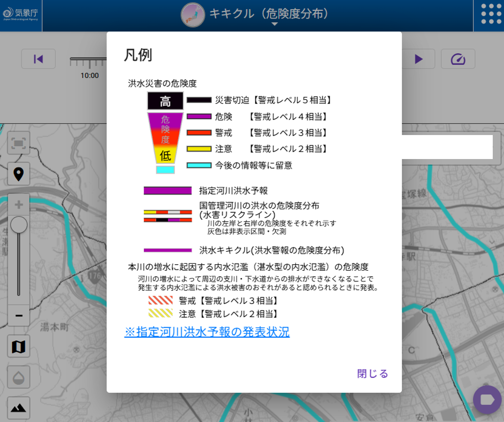Click the purple 危険 level 4 swatch
The width and height of the screenshot is (504, 422).
199,117
